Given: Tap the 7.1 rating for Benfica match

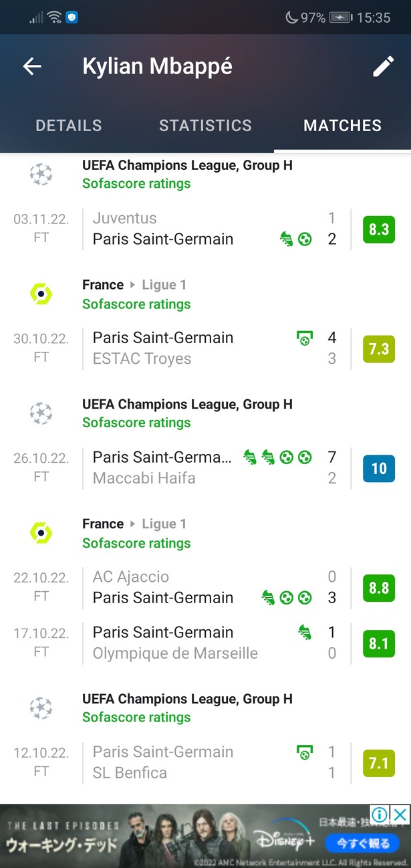Looking at the screenshot, I should coord(379,763).
